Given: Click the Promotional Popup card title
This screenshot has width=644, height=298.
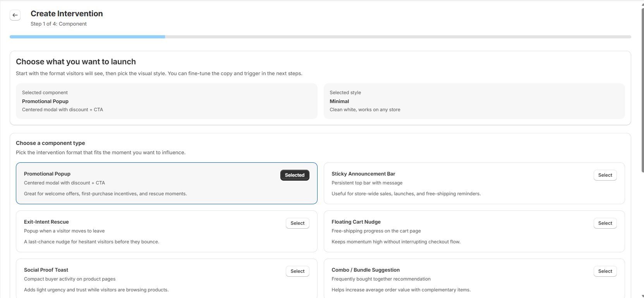Looking at the screenshot, I should [47, 174].
